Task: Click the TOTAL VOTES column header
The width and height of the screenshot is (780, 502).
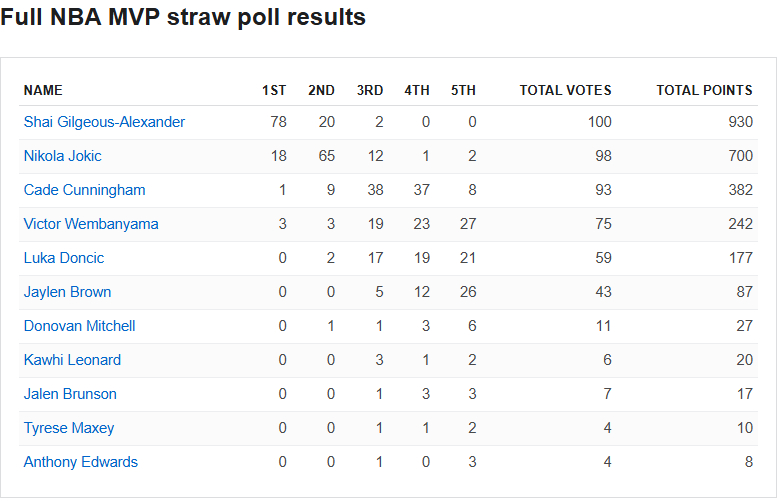Action: [x=565, y=90]
